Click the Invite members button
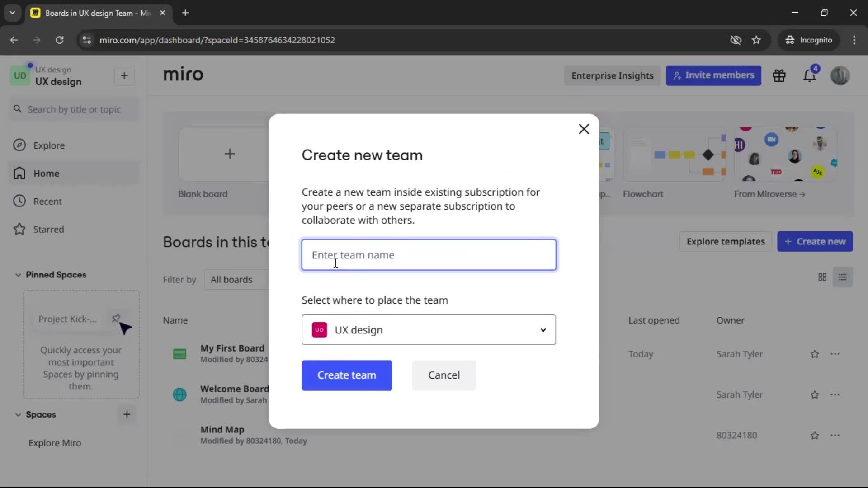This screenshot has height=488, width=868. click(713, 75)
